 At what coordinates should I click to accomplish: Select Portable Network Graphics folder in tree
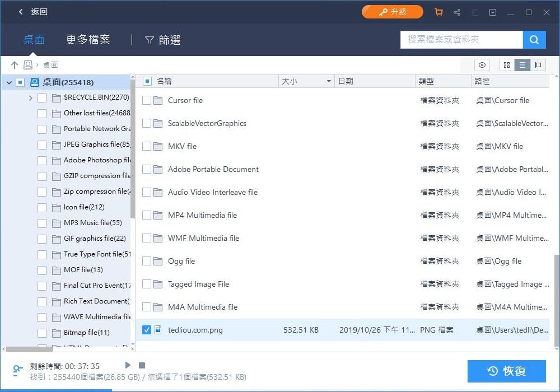pos(97,129)
